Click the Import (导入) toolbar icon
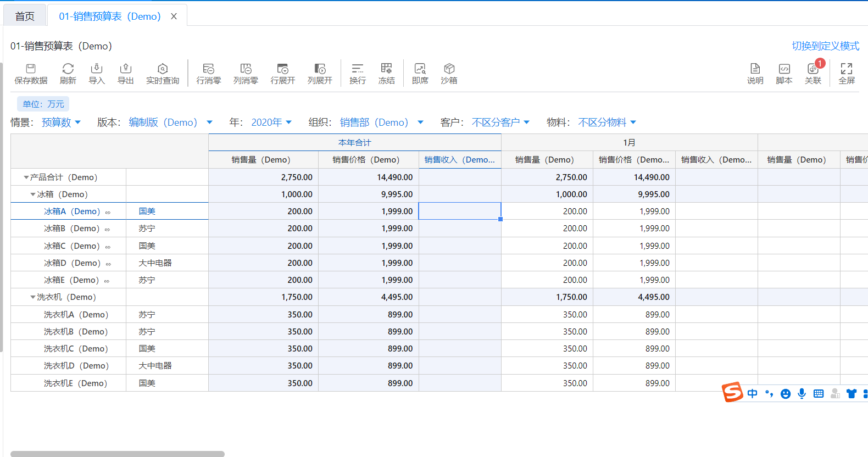Image resolution: width=868 pixels, height=457 pixels. coord(97,69)
